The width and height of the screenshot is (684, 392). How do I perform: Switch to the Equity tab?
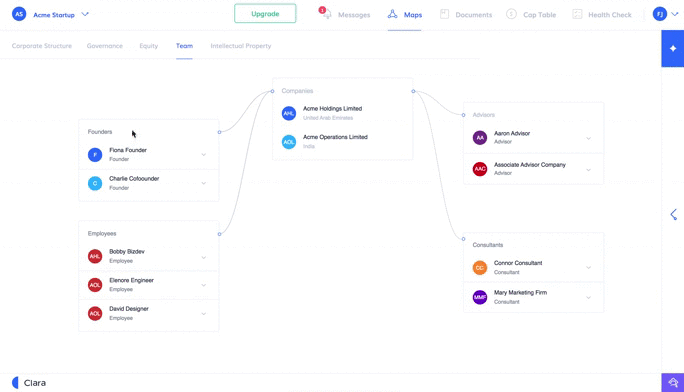[x=149, y=46]
